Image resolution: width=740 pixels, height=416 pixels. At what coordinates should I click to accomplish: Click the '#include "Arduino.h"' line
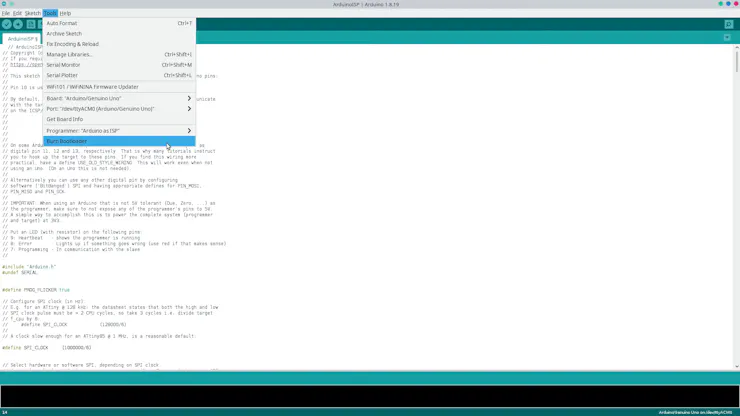pos(29,267)
